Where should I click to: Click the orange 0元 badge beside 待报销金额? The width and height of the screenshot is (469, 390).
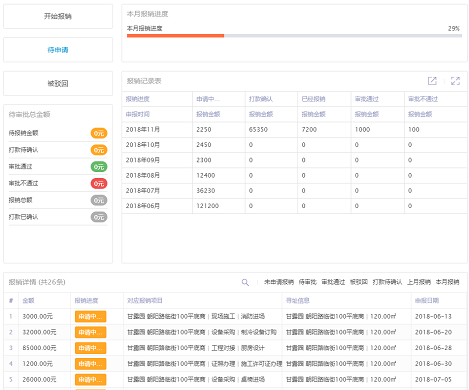[x=99, y=133]
